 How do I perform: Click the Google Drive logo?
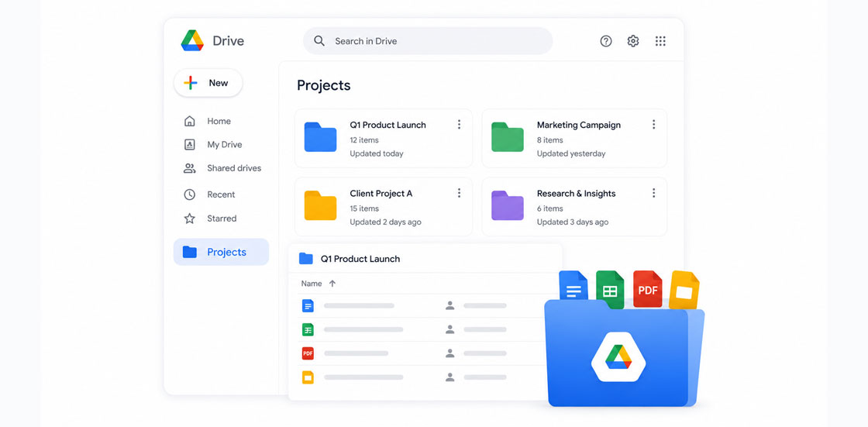click(x=192, y=41)
